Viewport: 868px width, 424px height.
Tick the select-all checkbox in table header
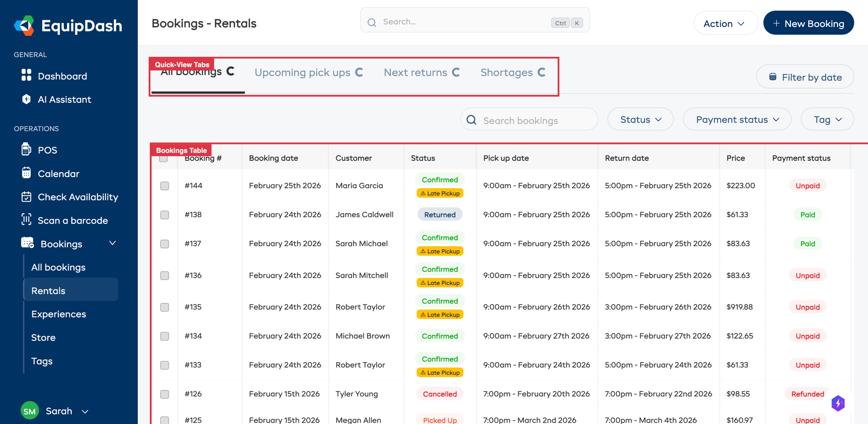coord(163,158)
